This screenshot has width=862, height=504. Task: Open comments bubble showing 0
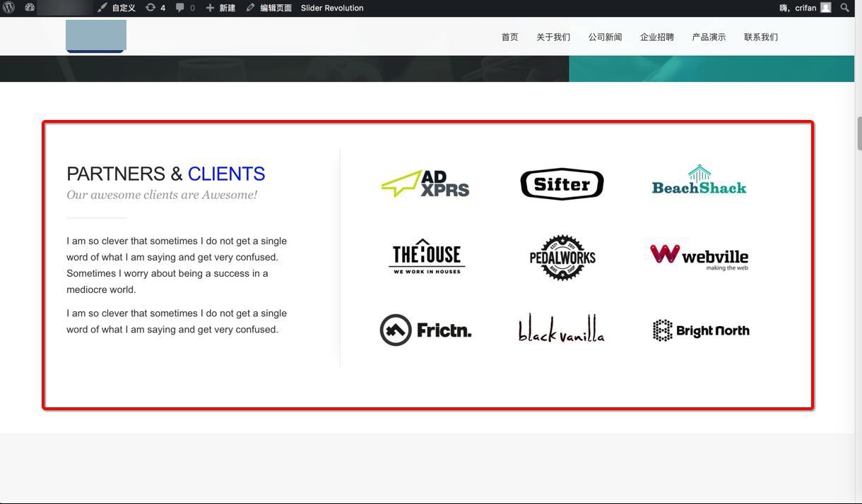(x=185, y=8)
